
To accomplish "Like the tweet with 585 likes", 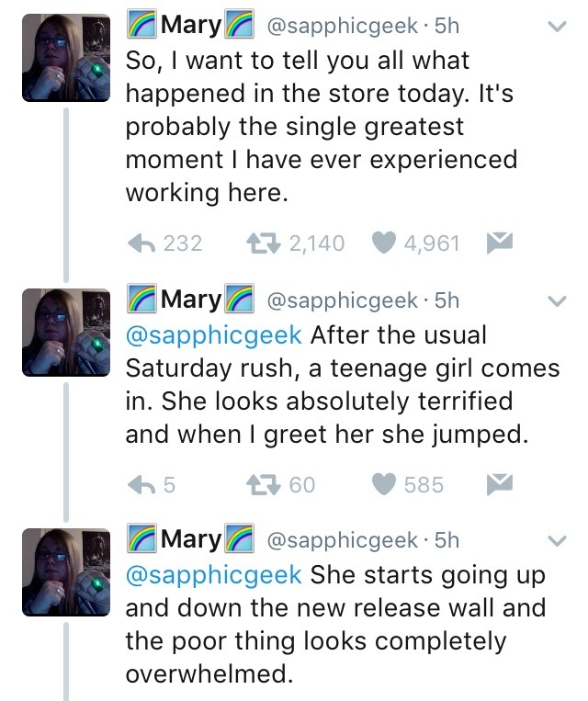I will click(x=384, y=483).
